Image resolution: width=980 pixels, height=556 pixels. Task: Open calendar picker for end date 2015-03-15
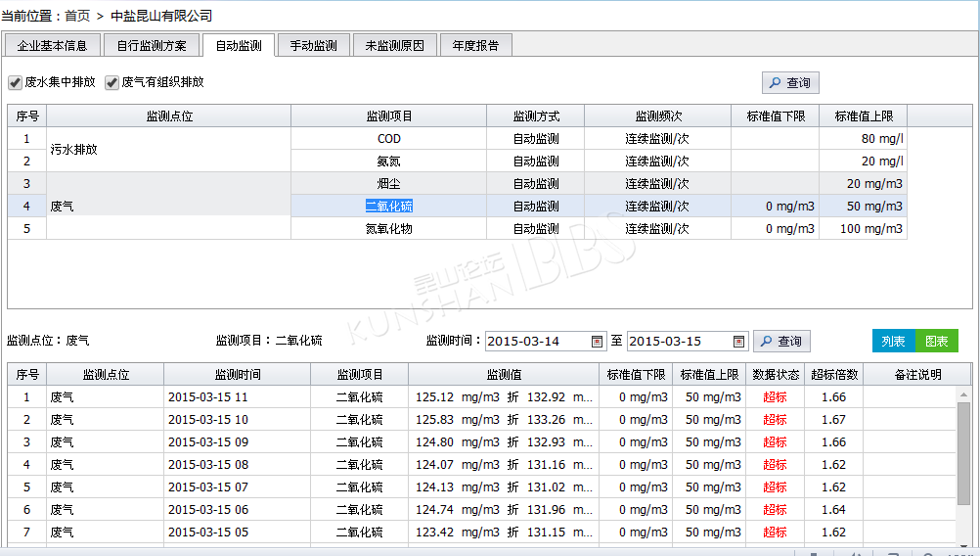739,342
